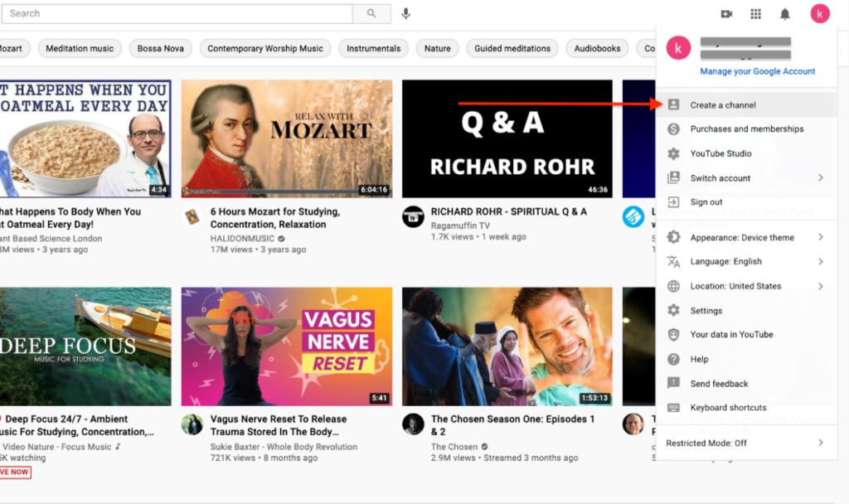Expand the Restricted Mode: Off option

(x=746, y=443)
